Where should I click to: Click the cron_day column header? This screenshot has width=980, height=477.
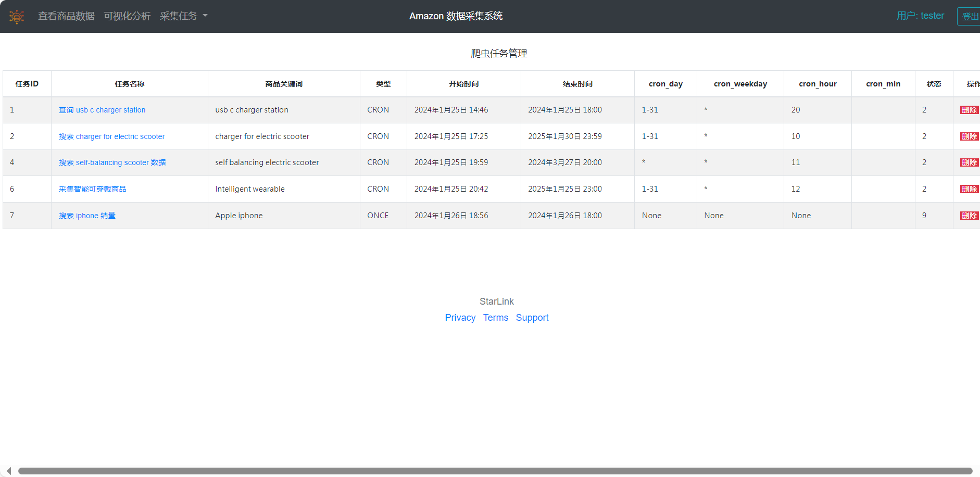tap(665, 84)
